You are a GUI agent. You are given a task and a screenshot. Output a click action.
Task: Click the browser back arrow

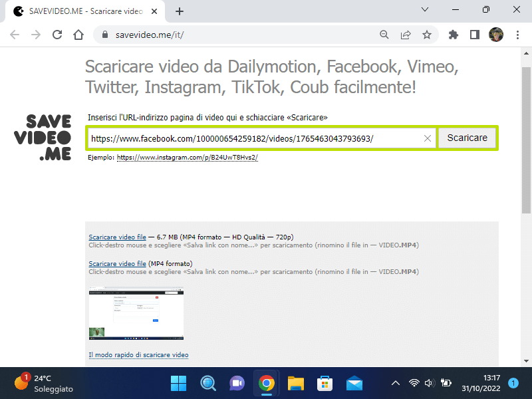(15, 35)
